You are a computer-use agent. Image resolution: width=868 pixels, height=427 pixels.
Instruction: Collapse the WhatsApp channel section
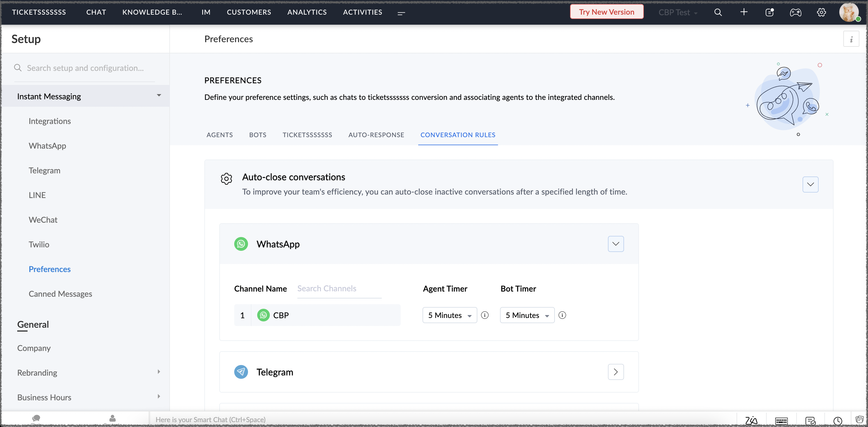coord(616,244)
